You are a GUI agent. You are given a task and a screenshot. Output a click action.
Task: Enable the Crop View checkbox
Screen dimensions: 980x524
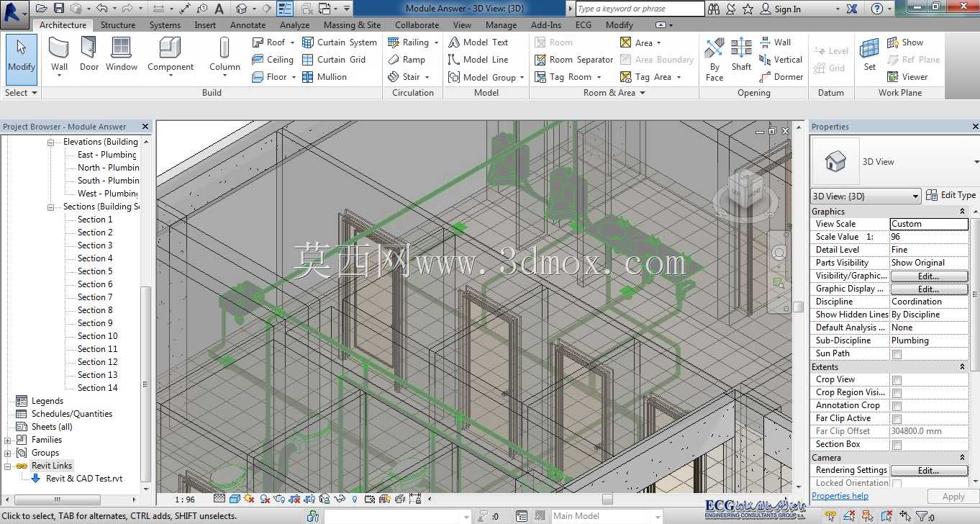click(x=897, y=380)
